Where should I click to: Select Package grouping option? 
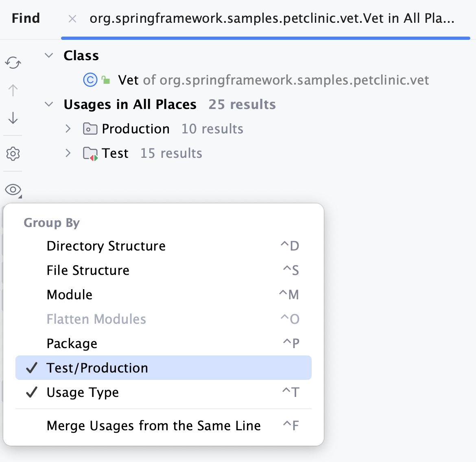click(x=72, y=343)
